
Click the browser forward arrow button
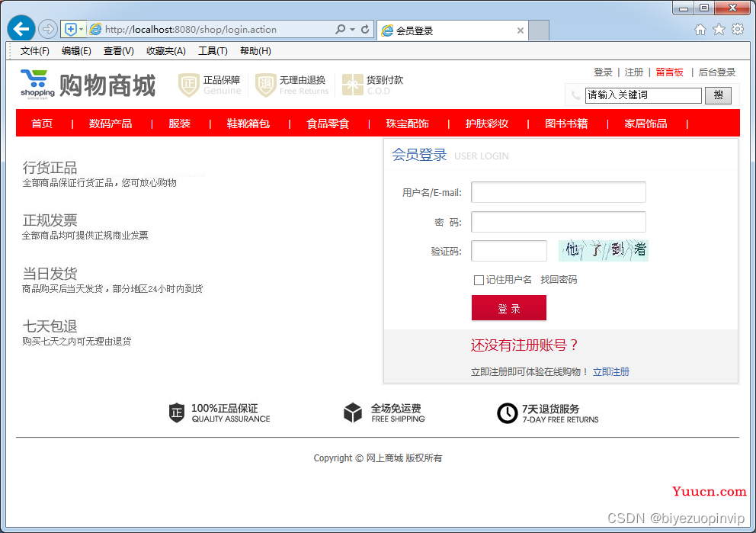pos(48,30)
